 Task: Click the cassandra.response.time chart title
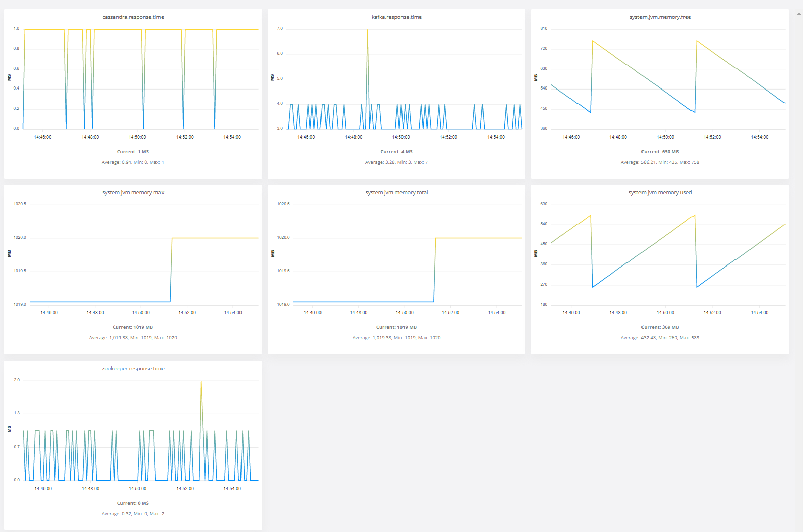point(133,17)
